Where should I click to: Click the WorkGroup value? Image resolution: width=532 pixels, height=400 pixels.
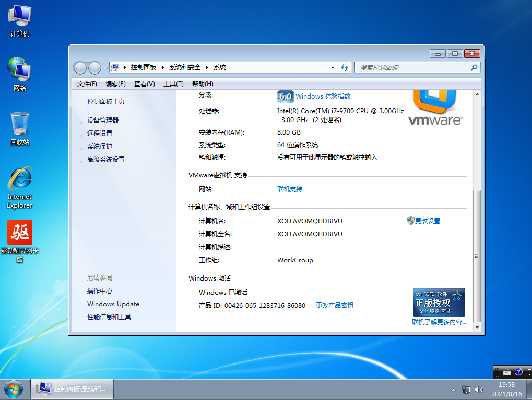tap(295, 260)
